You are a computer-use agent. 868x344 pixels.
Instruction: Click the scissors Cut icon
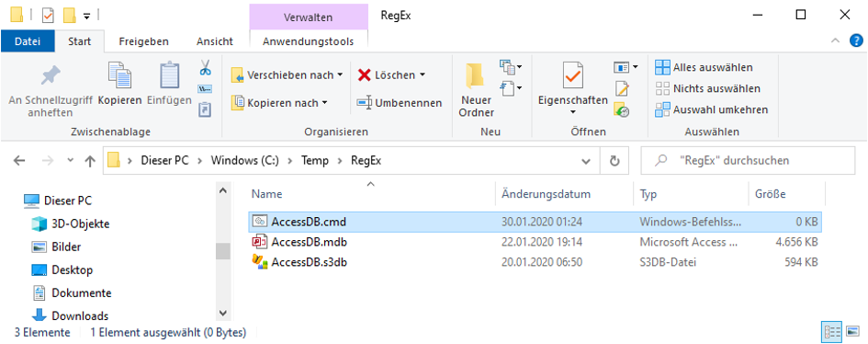click(x=205, y=69)
